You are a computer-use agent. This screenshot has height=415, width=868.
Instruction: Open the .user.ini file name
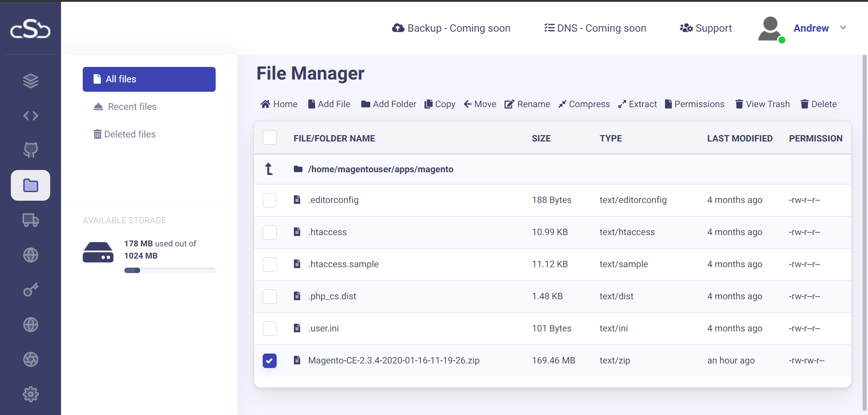(323, 329)
